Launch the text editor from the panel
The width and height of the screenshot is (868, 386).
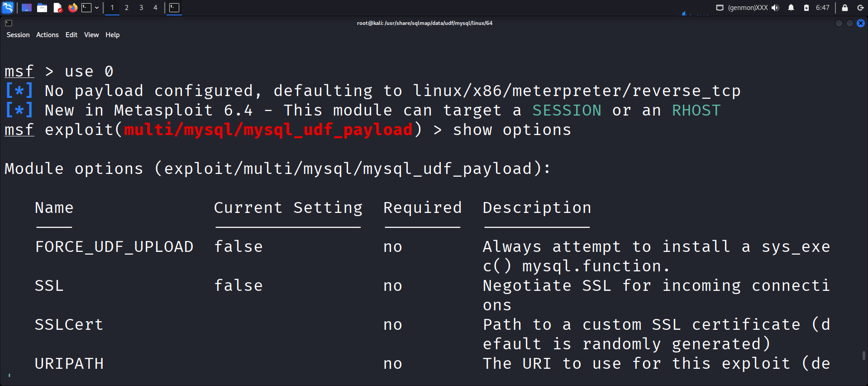click(57, 8)
